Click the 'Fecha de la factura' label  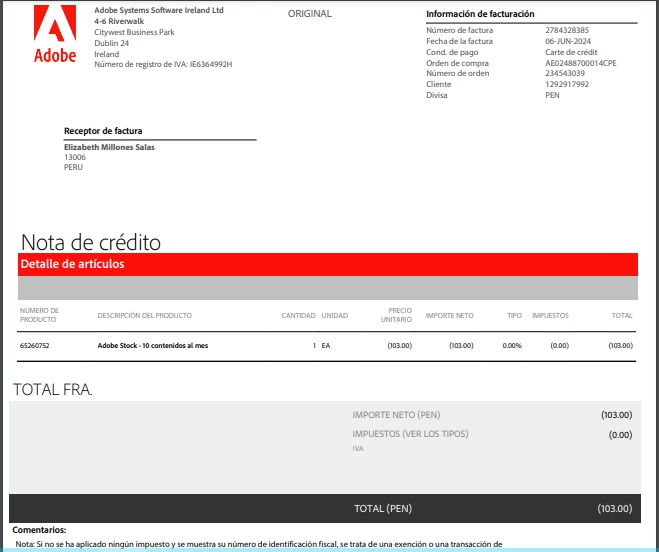[x=459, y=41]
